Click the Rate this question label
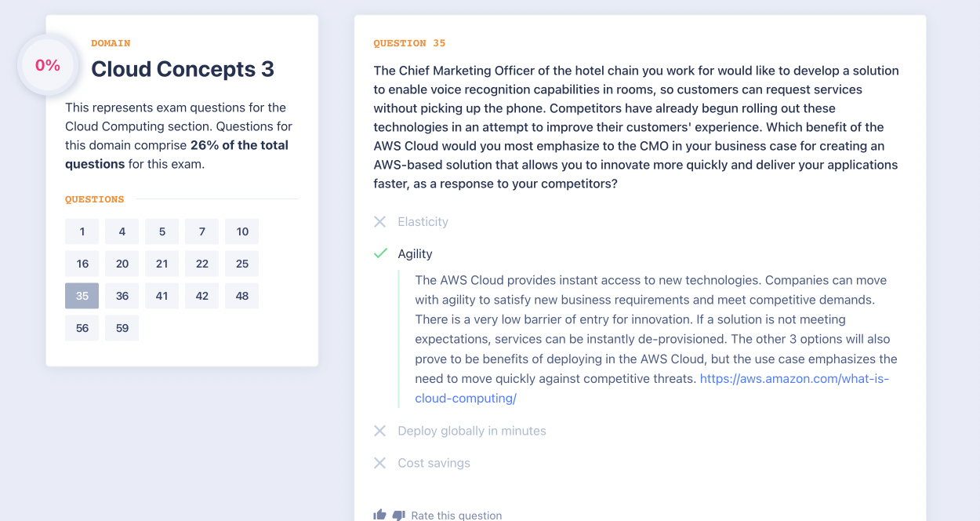 coord(456,516)
